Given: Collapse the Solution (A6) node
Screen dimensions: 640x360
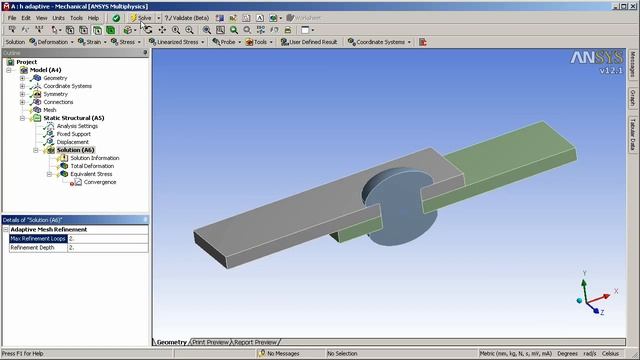Looking at the screenshot, I should 36,150.
